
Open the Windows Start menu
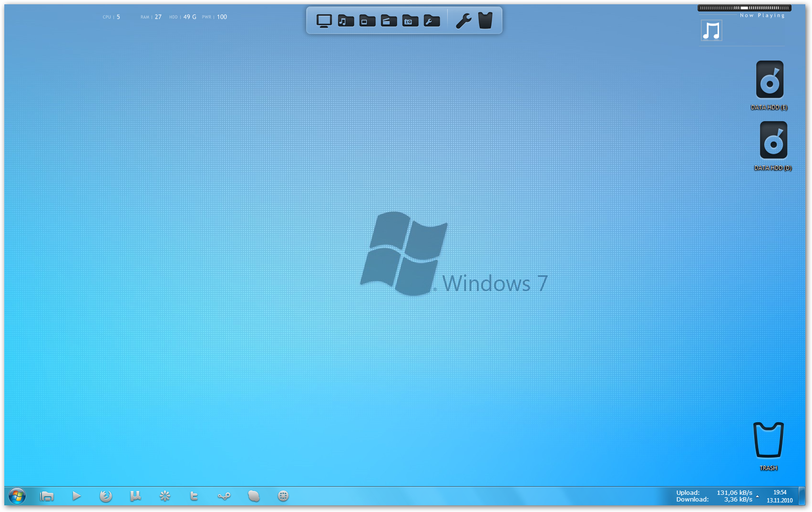[17, 496]
